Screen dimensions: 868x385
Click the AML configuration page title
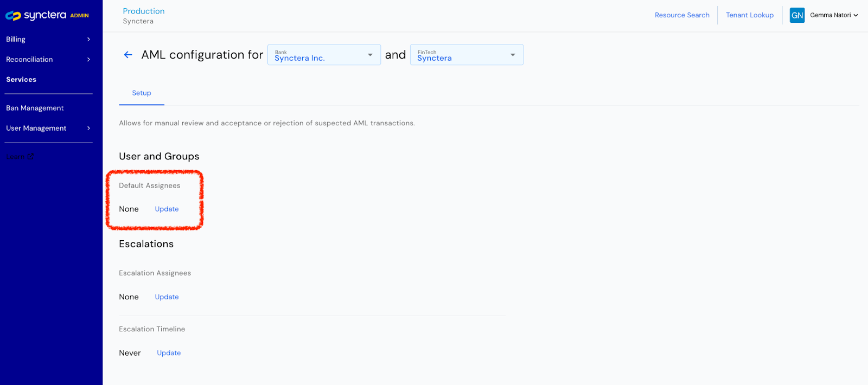click(x=202, y=55)
